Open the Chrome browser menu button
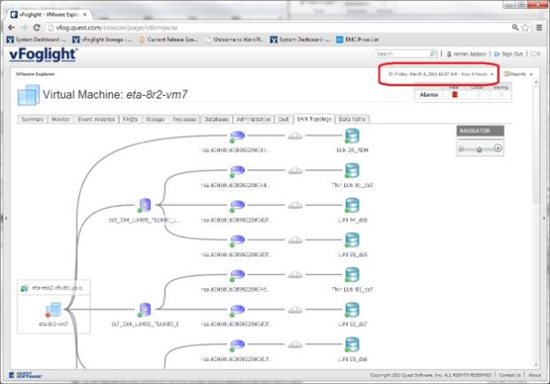Screen dimensions: 550x384 pyautogui.click(x=539, y=27)
